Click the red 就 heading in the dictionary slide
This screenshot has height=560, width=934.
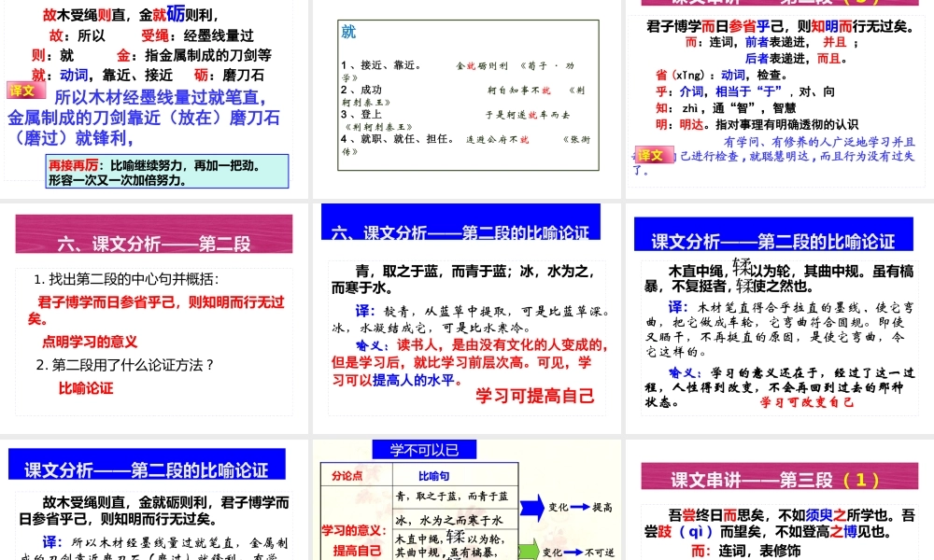(x=347, y=31)
